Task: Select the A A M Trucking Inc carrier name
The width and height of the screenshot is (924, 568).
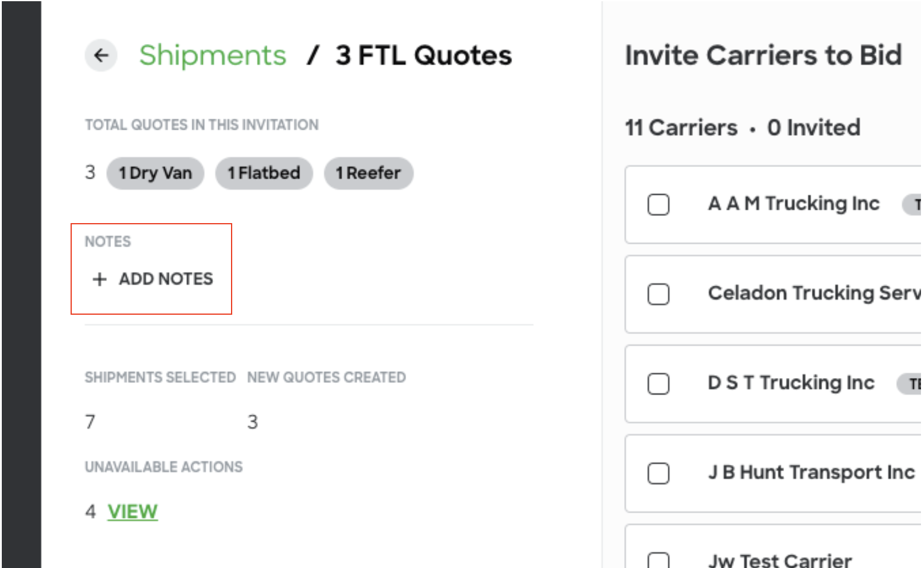Action: click(x=794, y=204)
